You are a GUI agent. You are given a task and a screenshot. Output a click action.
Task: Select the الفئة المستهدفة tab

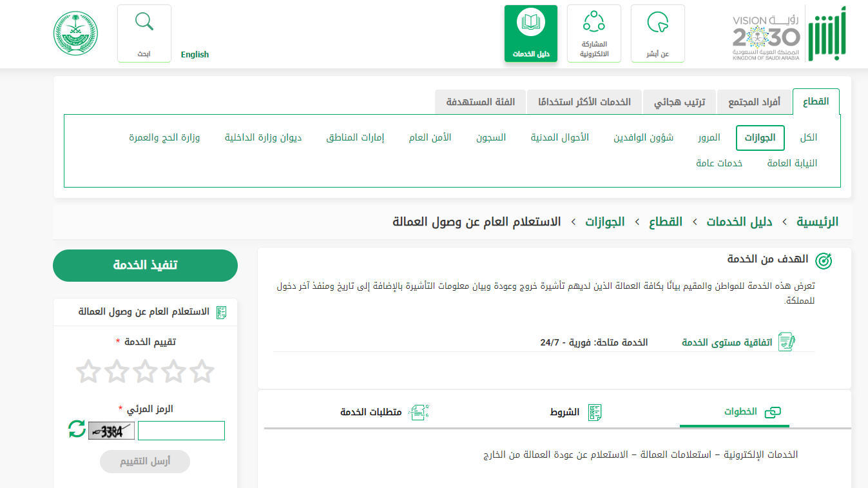point(481,102)
